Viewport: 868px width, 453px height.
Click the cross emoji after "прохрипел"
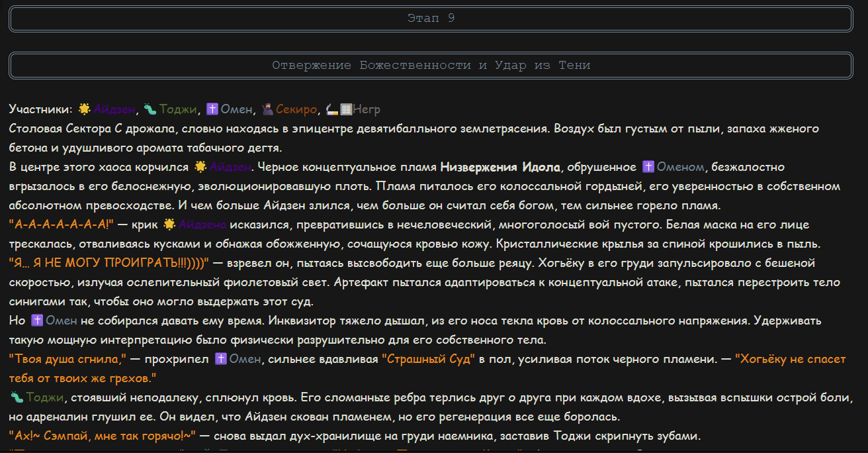[x=222, y=359]
